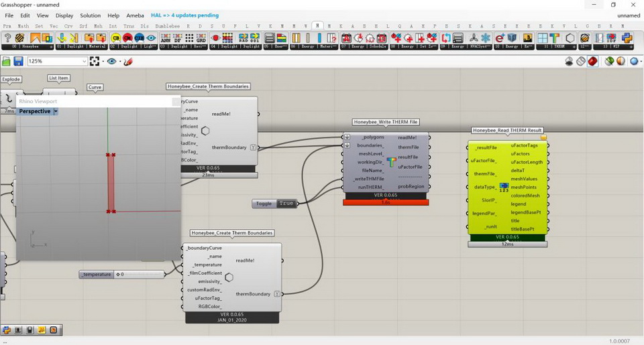
Task: Click the Honeybee question mark icon
Action: pyautogui.click(x=7, y=38)
